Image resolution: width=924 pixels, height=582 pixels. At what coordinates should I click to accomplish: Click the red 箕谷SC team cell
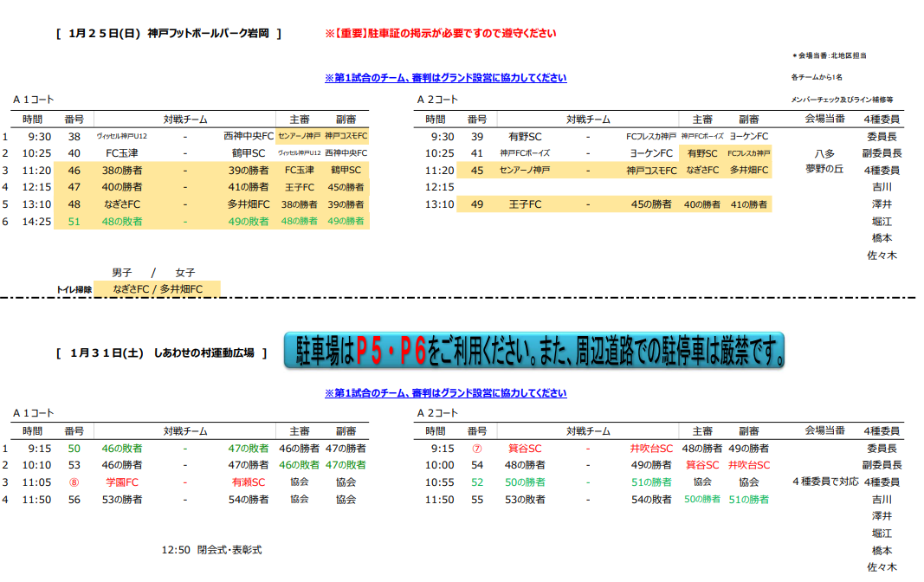pos(525,449)
